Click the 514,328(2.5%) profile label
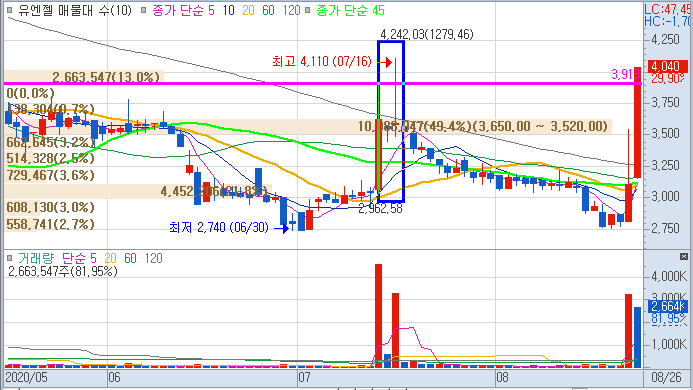The height and width of the screenshot is (390, 693). 50,158
